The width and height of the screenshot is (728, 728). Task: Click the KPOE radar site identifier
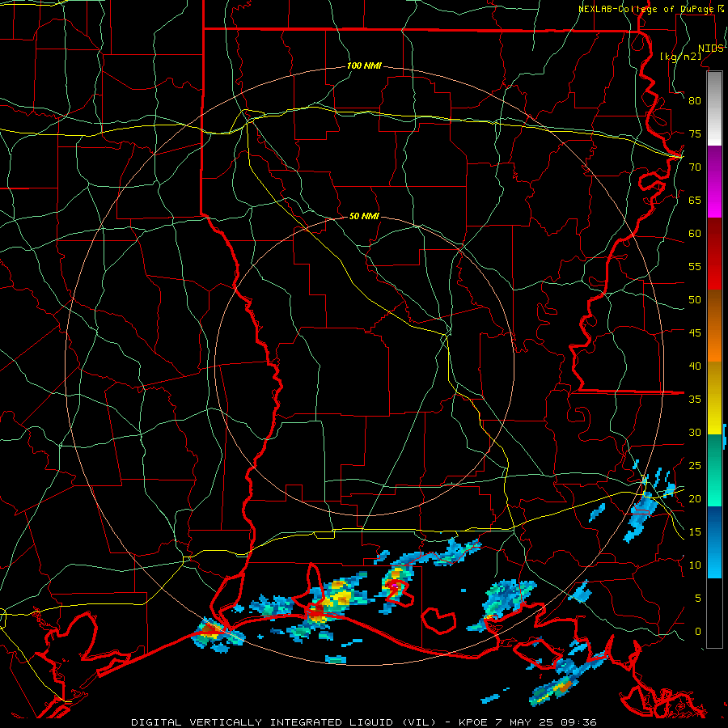pos(472,722)
